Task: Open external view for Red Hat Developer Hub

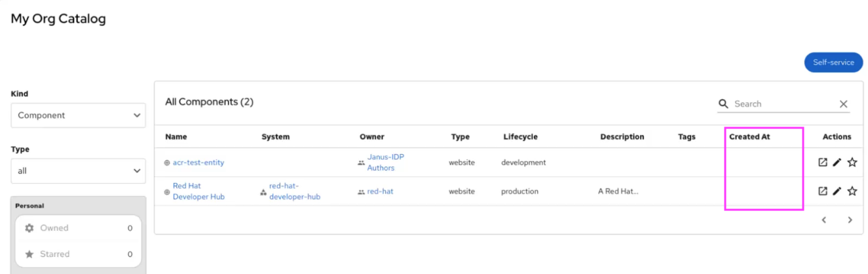Action: (x=823, y=191)
